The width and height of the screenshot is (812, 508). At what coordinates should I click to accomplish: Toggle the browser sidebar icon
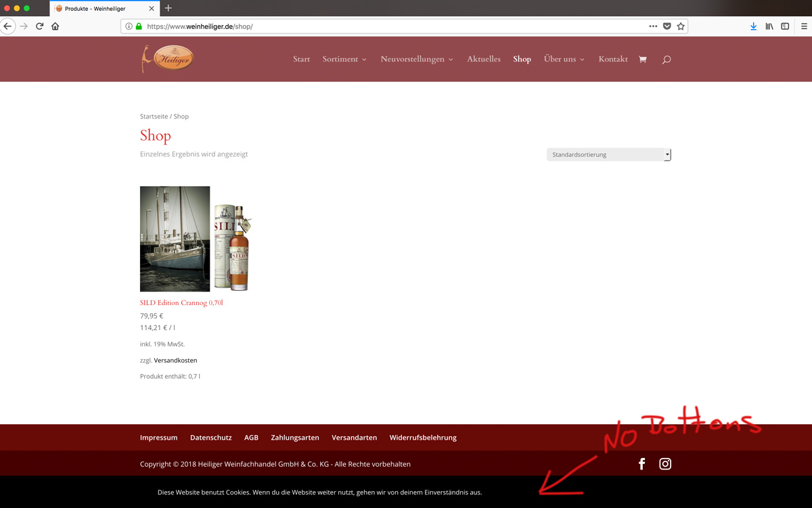[785, 26]
